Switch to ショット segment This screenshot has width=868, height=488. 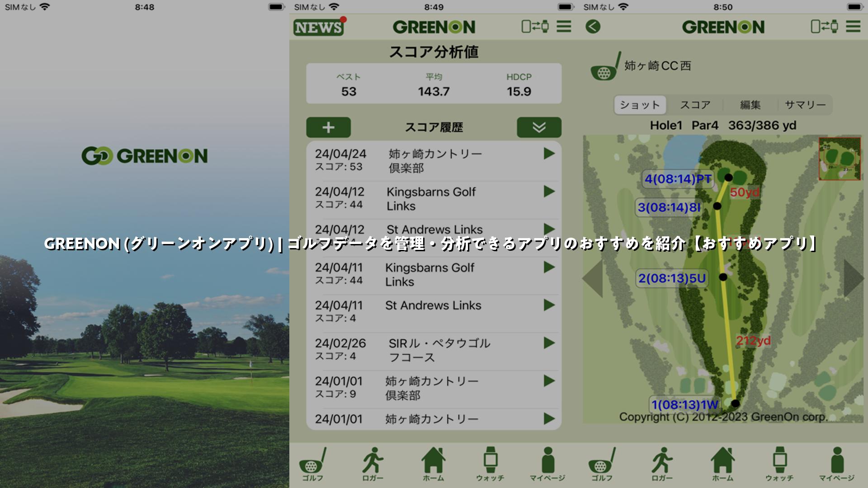click(640, 105)
